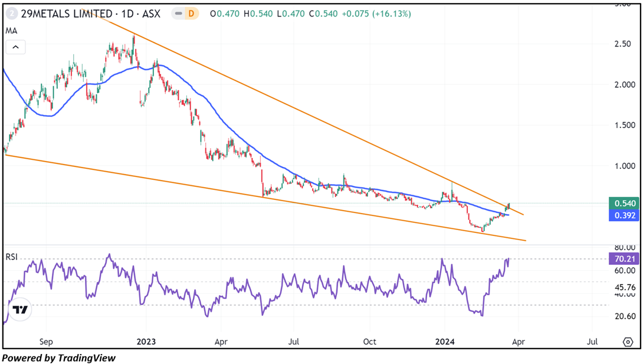The width and height of the screenshot is (643, 364).
Task: Click the L0.470 low value
Action: 291,14
